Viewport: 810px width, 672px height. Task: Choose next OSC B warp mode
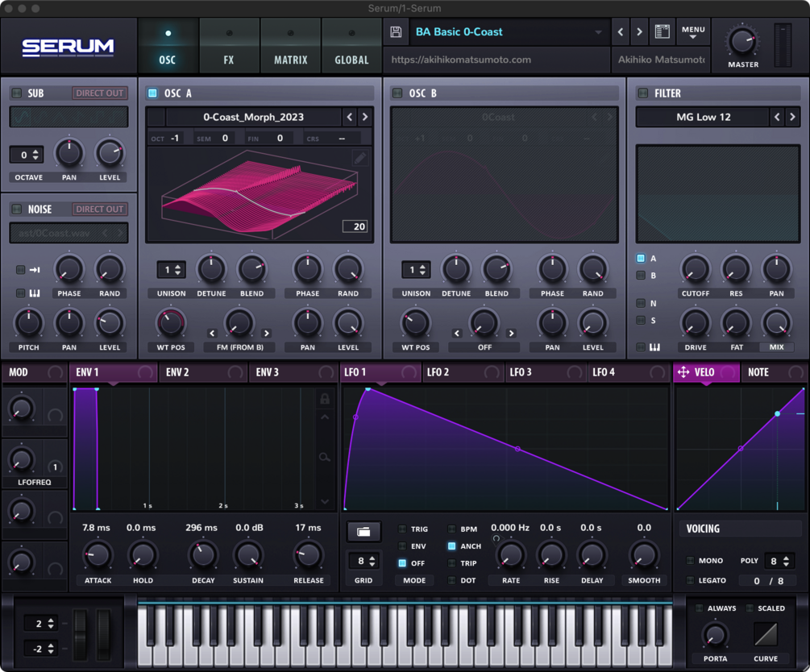pos(512,333)
